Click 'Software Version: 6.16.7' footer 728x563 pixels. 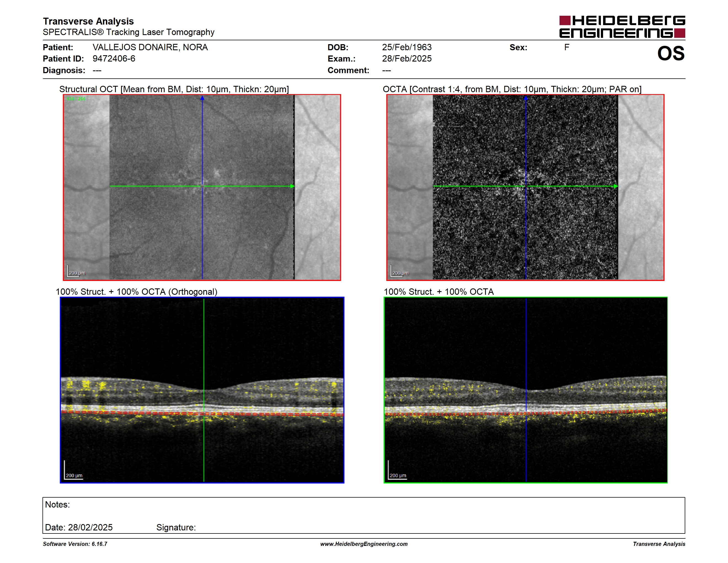pyautogui.click(x=75, y=544)
